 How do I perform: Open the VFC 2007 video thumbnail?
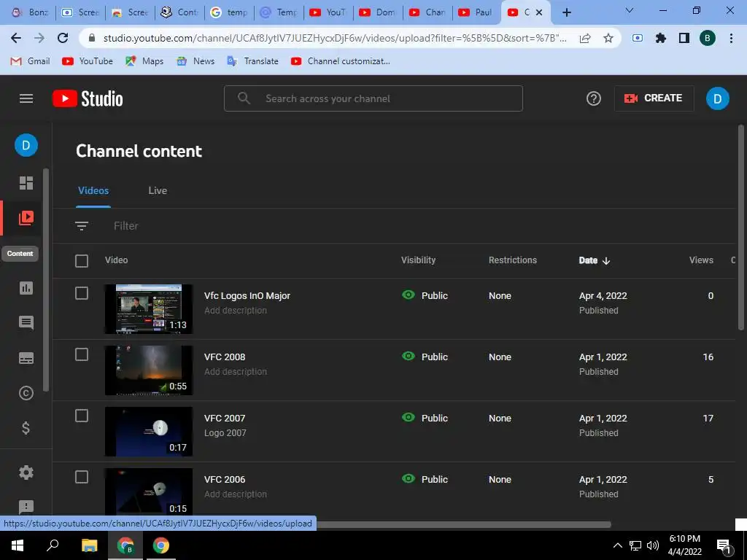tap(149, 432)
